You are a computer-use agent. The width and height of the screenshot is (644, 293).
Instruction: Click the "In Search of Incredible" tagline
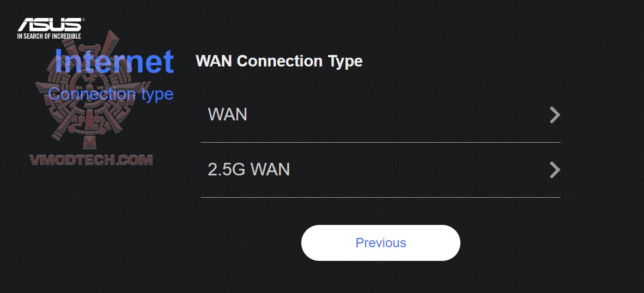click(x=49, y=36)
